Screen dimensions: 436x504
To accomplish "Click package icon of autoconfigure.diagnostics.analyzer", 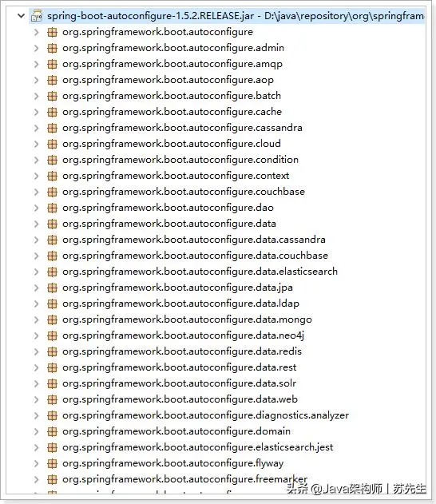I will [52, 415].
